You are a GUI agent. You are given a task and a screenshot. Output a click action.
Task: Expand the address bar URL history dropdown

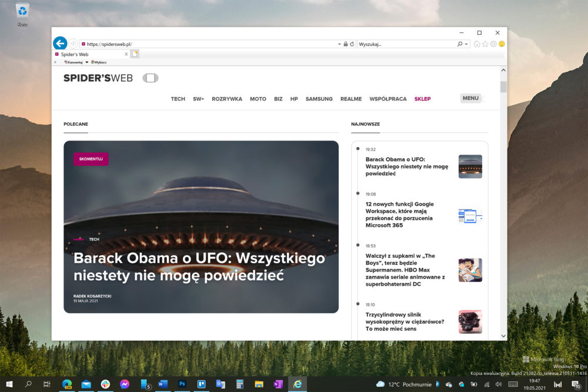[x=339, y=44]
